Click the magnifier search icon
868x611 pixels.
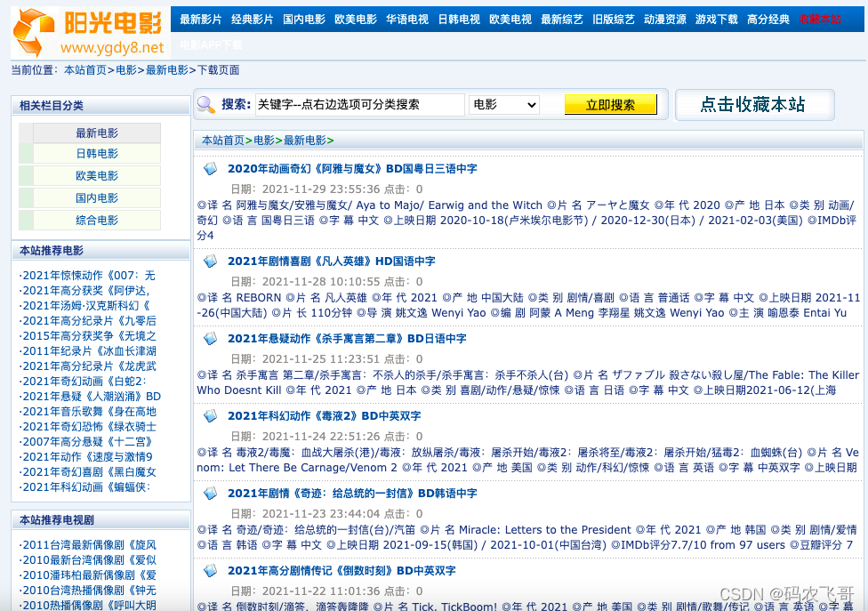pyautogui.click(x=205, y=103)
